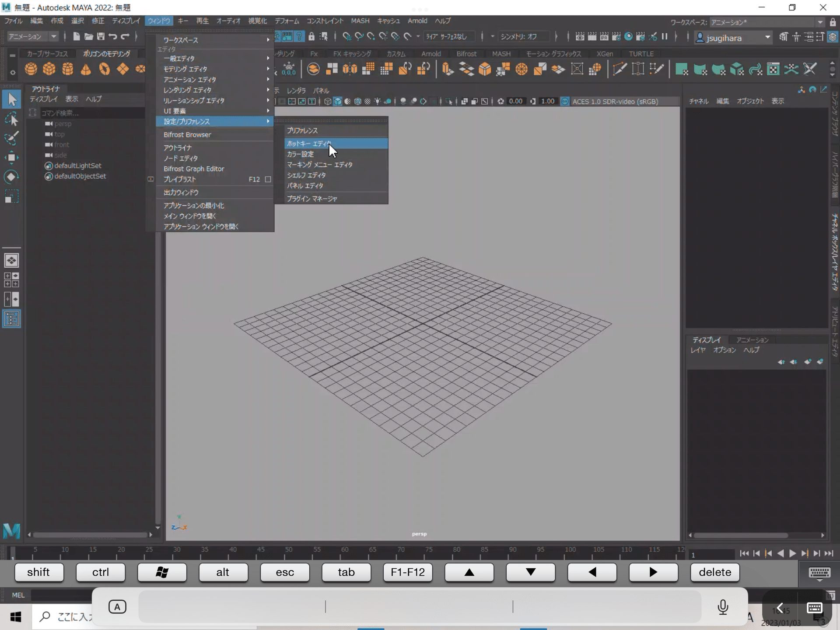840x630 pixels.
Task: Click the Playblast option box
Action: pyautogui.click(x=268, y=179)
